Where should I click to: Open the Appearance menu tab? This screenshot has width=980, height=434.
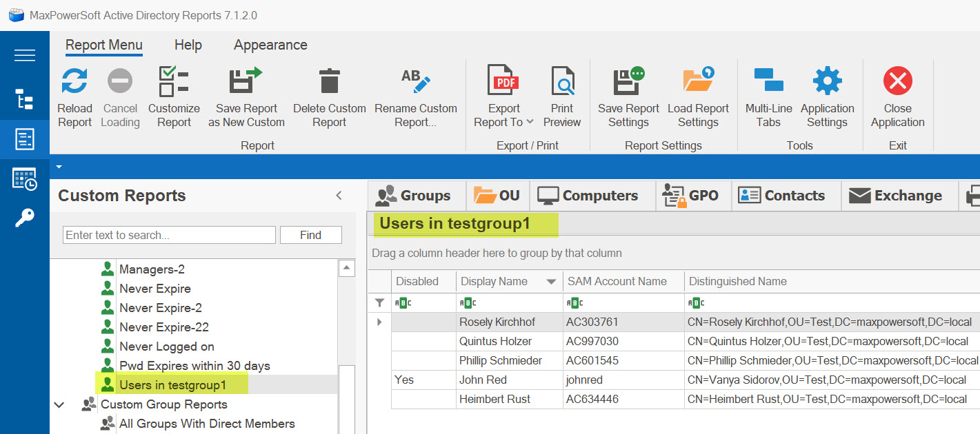pyautogui.click(x=270, y=45)
